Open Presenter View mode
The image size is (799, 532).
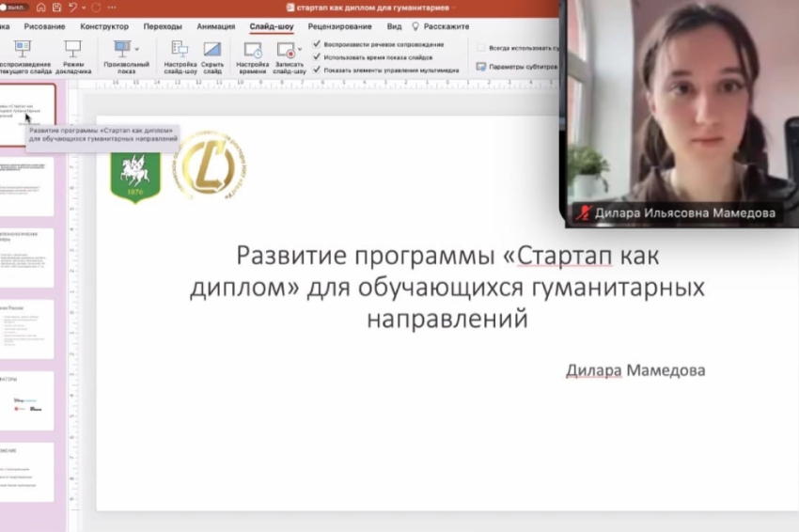point(72,49)
